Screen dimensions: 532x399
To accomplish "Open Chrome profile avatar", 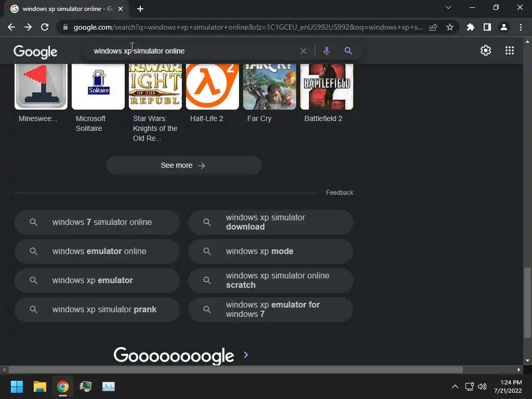I will coord(504,27).
